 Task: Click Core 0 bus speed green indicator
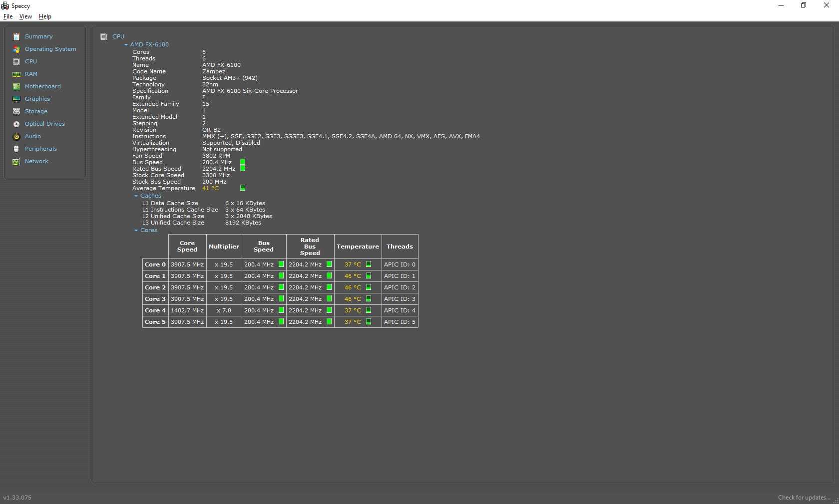281,264
